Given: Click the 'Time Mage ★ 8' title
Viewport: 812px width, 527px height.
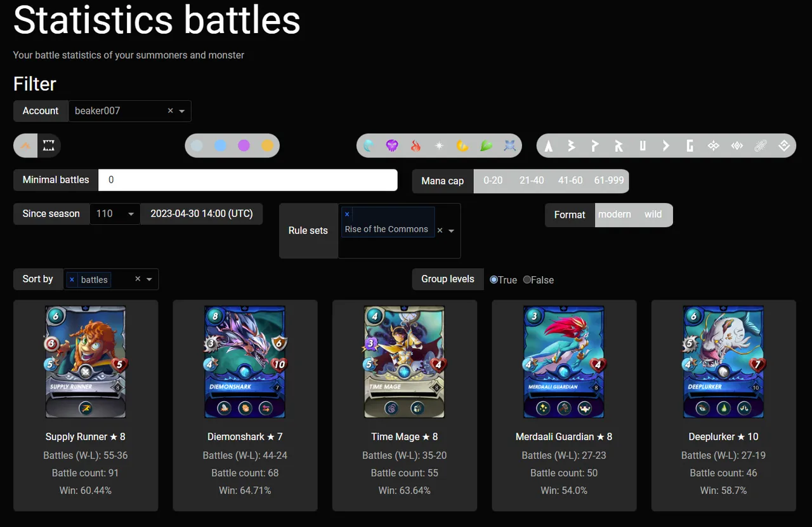Looking at the screenshot, I should (405, 437).
